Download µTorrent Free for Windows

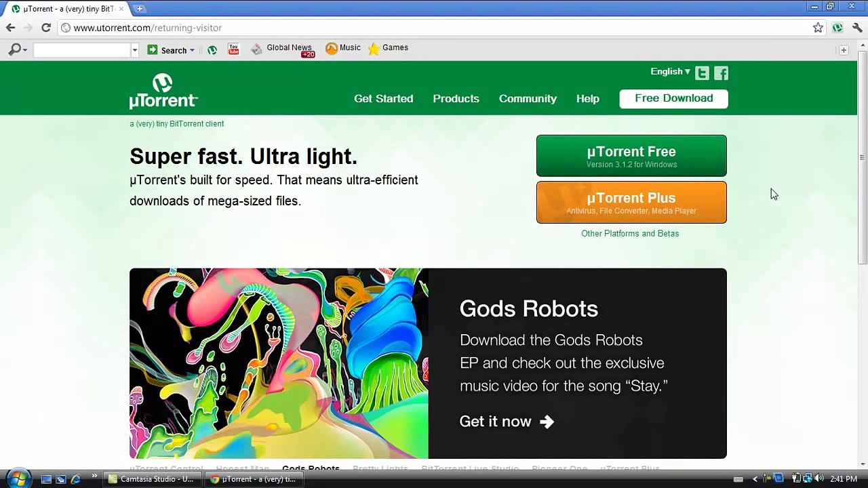[x=631, y=156]
